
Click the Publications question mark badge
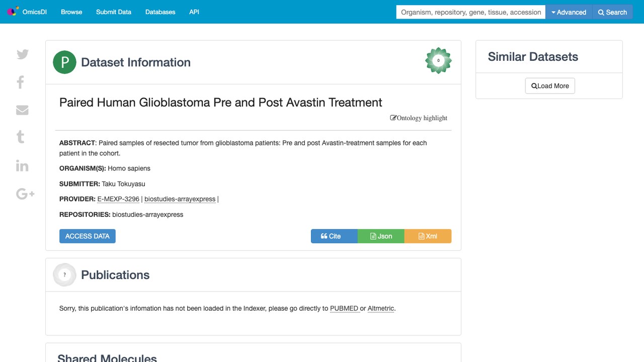[x=64, y=275]
